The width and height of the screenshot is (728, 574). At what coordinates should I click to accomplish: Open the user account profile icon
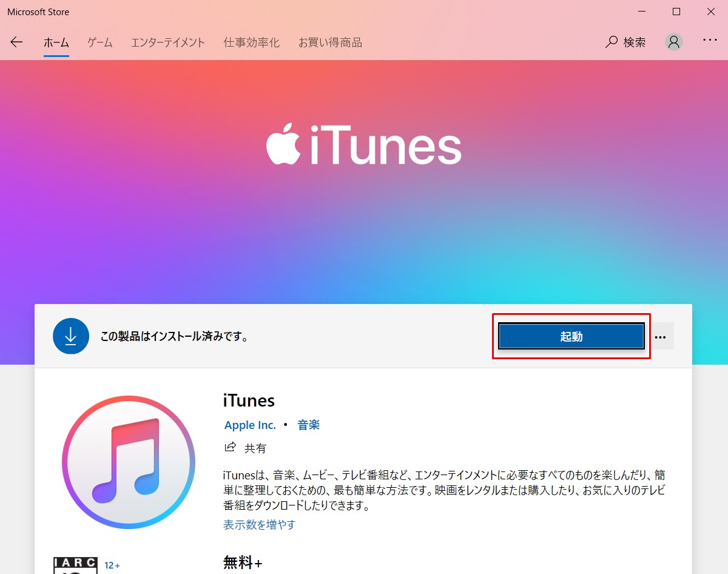point(674,42)
